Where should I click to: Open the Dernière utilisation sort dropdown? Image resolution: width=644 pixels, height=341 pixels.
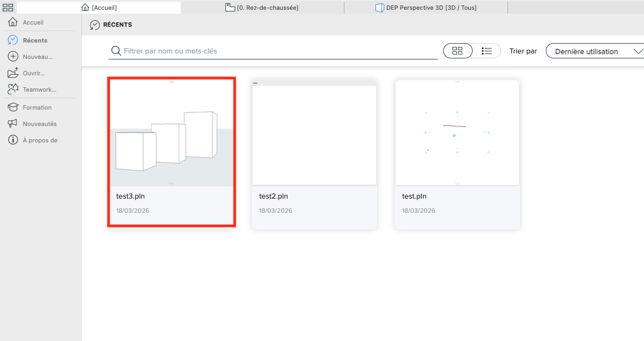click(x=595, y=51)
